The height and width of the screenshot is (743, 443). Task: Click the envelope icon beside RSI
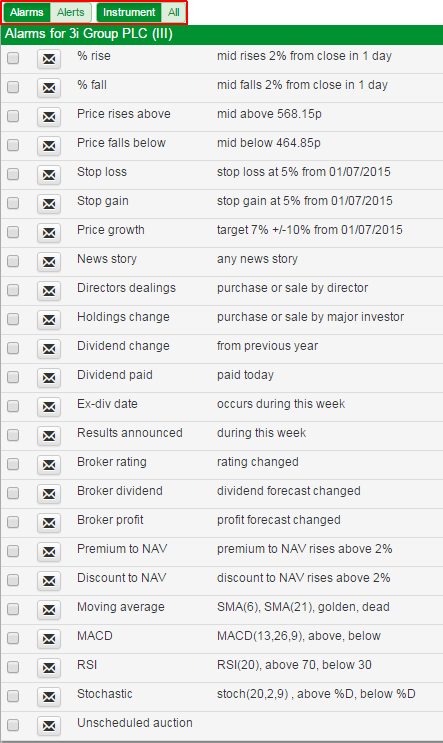coord(49,667)
